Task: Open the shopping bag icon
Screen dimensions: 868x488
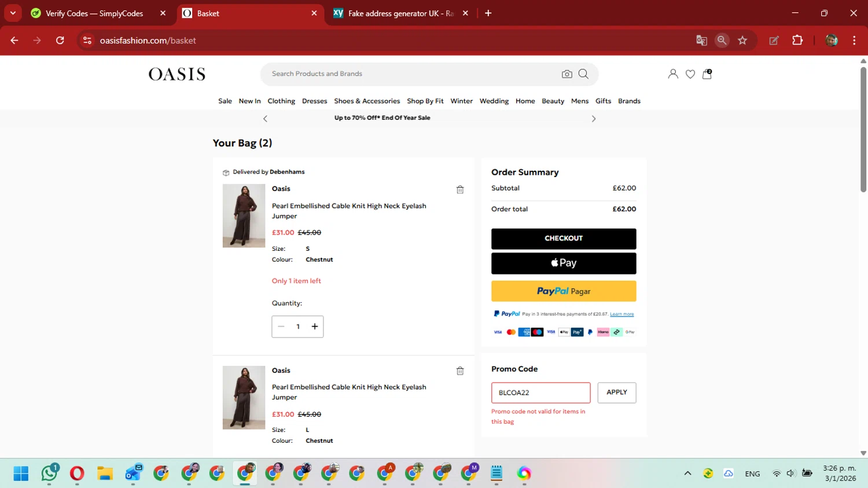Action: (x=707, y=74)
